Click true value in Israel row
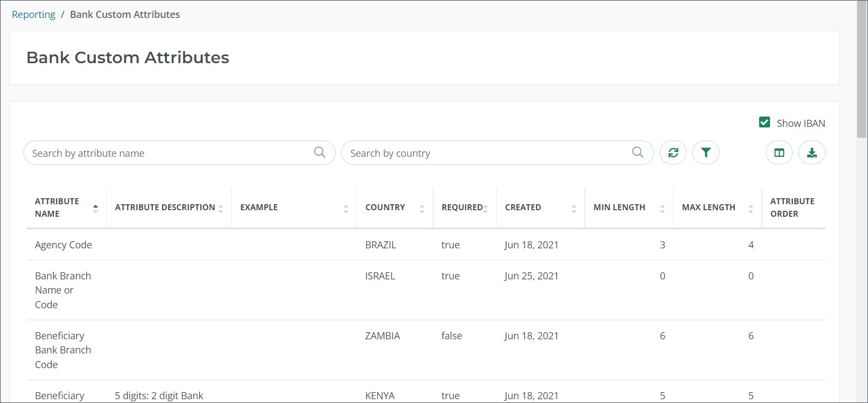This screenshot has height=403, width=868. tap(451, 276)
